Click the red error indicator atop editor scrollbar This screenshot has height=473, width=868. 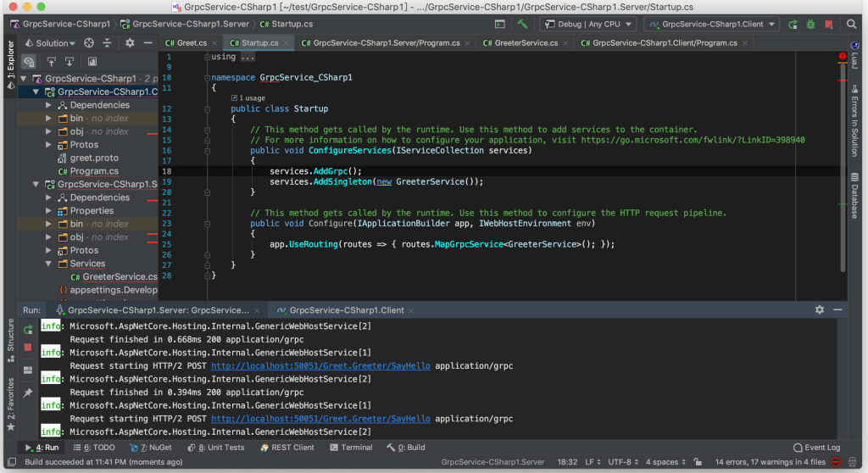pyautogui.click(x=842, y=56)
